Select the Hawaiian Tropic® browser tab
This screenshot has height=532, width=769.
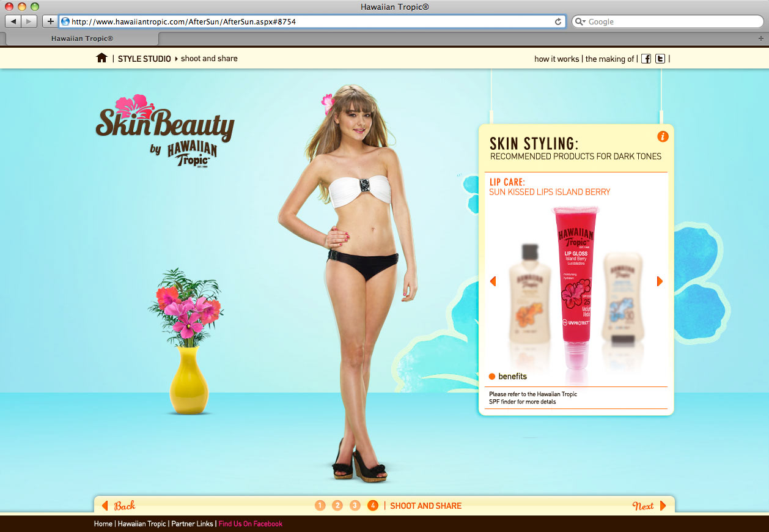coord(82,39)
